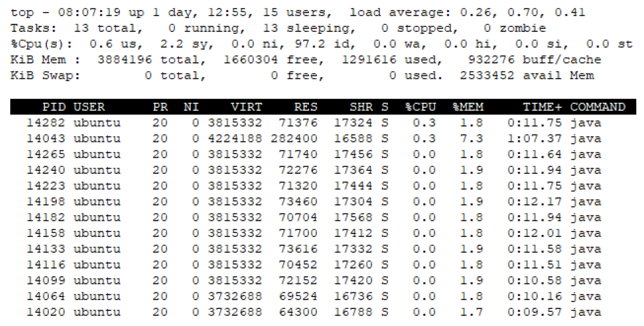Click the '%Cpu(s):' label
This screenshot has height=326, width=644.
(x=41, y=44)
